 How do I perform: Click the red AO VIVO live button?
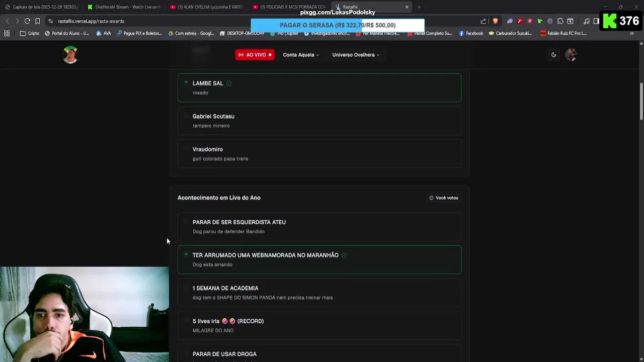click(x=255, y=55)
